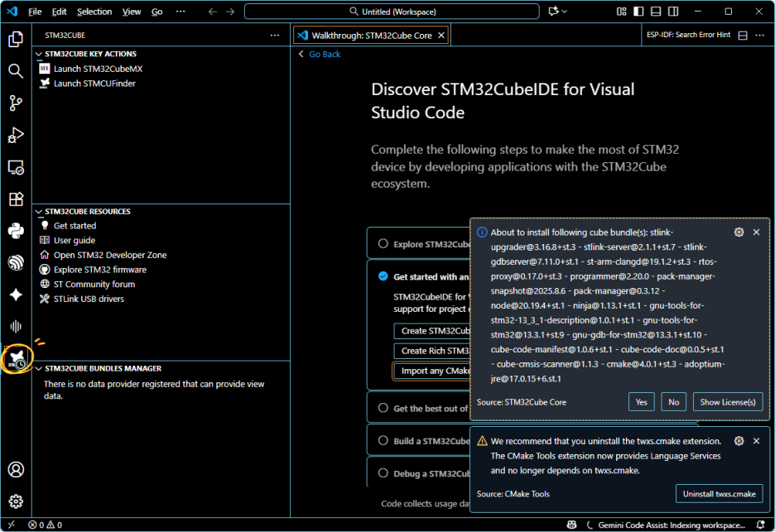The width and height of the screenshot is (775, 532).
Task: Select Walkthrough: STM32Cube Core tab
Action: (x=371, y=35)
